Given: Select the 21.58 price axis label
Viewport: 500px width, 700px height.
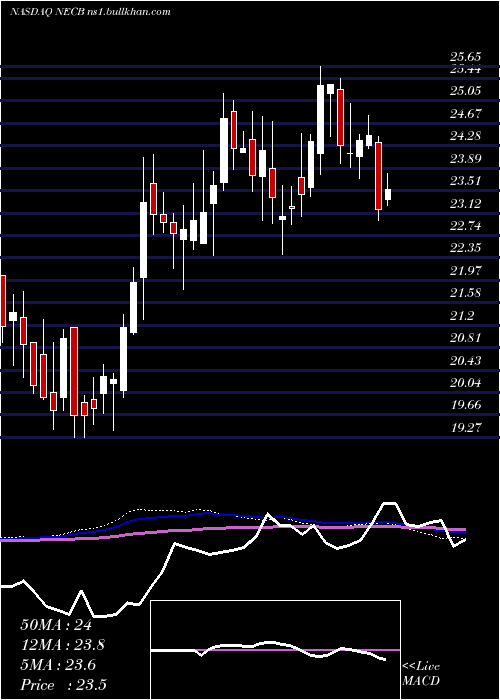Looking at the screenshot, I should [466, 293].
